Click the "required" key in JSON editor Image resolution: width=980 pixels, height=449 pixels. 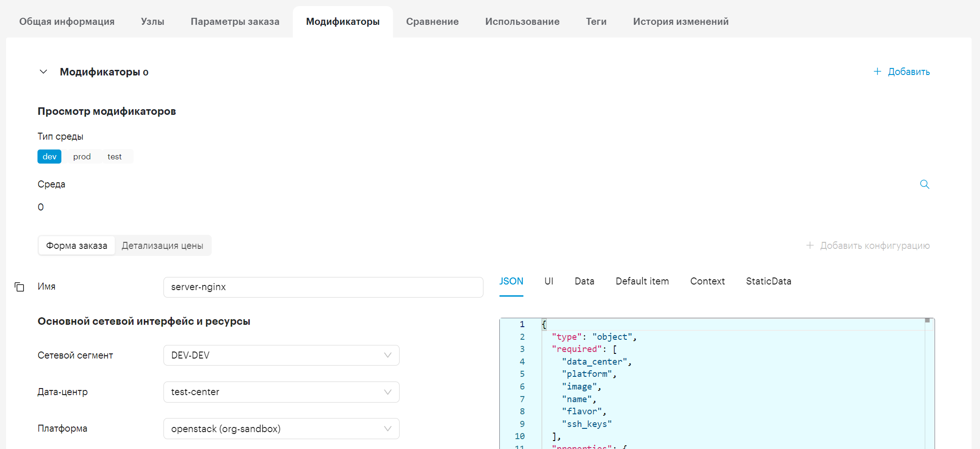pyautogui.click(x=577, y=349)
